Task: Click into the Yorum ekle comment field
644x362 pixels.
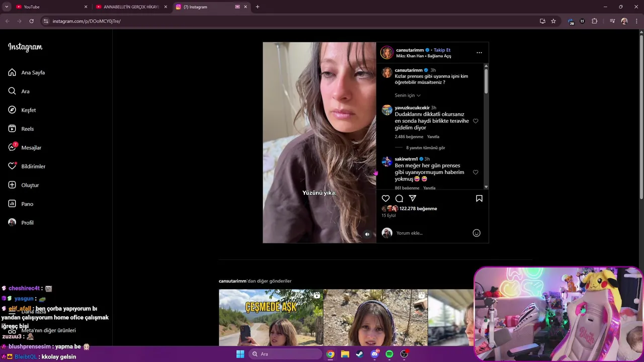Action: (x=433, y=233)
